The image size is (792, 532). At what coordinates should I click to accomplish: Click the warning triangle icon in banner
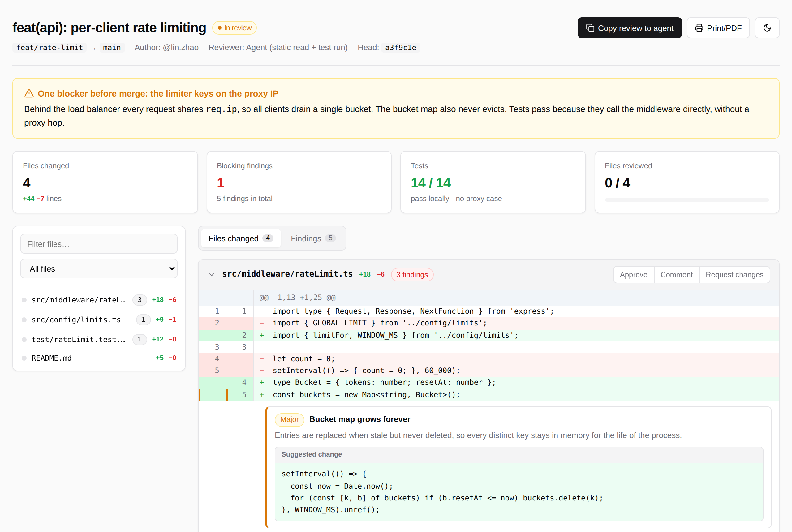pos(29,93)
